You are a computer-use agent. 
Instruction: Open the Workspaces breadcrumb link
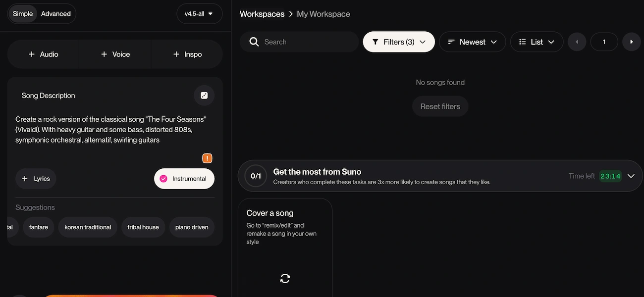pos(262,14)
